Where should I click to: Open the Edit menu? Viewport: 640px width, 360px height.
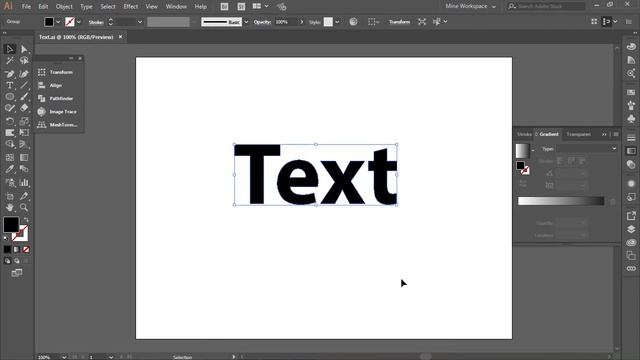click(43, 7)
